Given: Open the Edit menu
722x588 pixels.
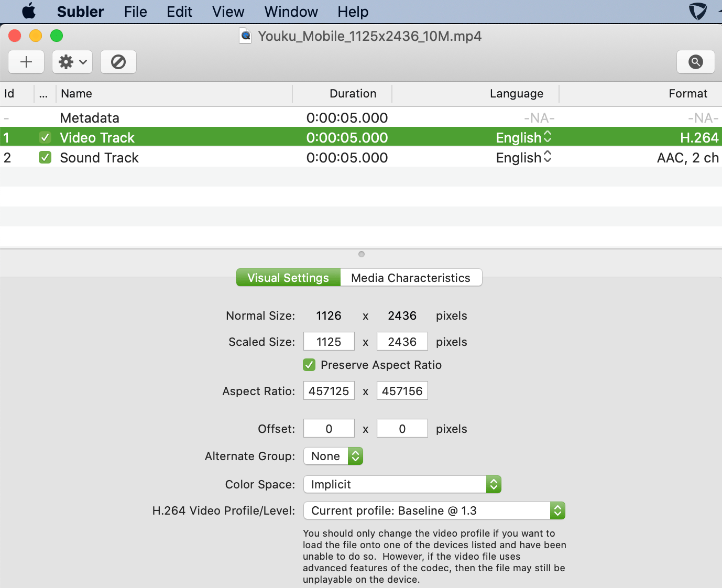Looking at the screenshot, I should (180, 12).
